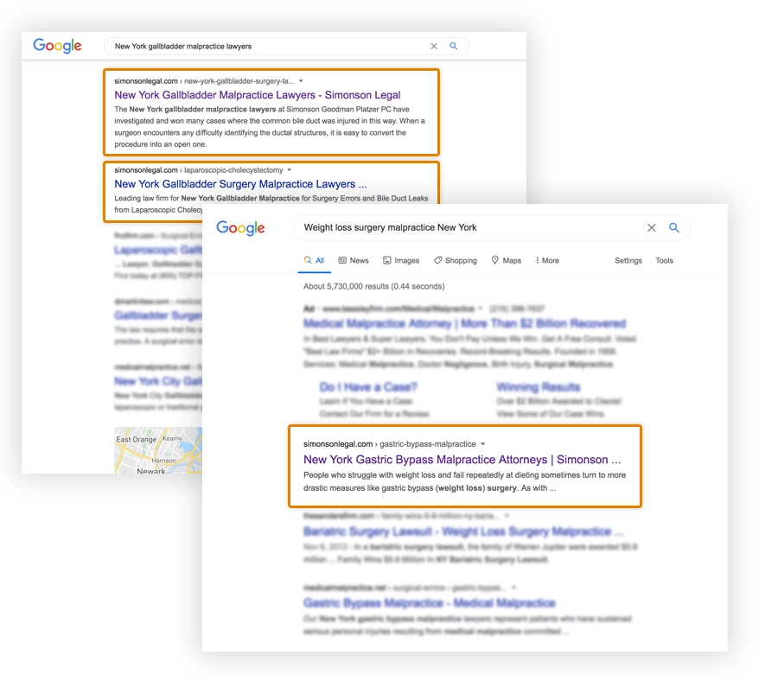Screen dimensions: 778x700
Task: Open the Tools option in the results bar
Action: (x=664, y=260)
